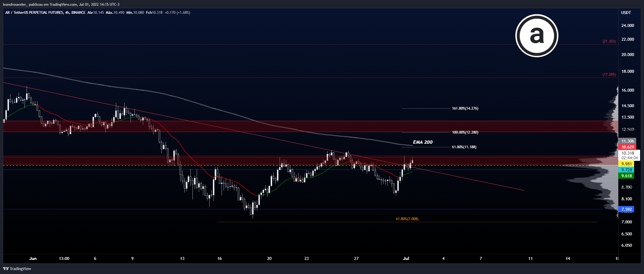Image resolution: width=644 pixels, height=274 pixels.
Task: Click the orange 61.80%(7.008) retracement label
Action: [407, 219]
